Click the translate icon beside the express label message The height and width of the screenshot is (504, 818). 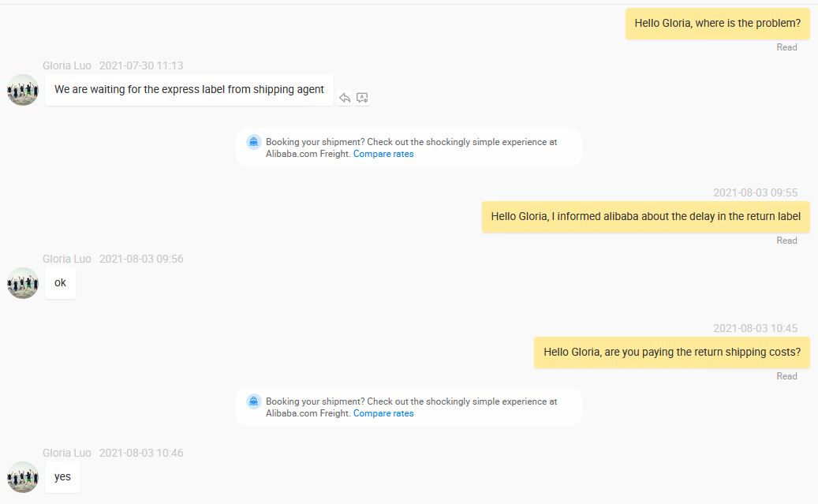(362, 98)
